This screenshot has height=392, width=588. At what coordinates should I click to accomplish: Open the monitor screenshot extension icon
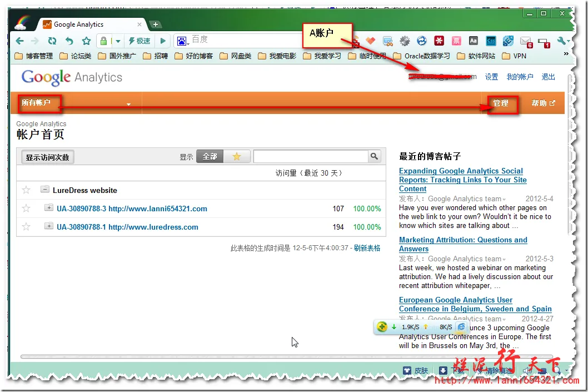(x=388, y=41)
